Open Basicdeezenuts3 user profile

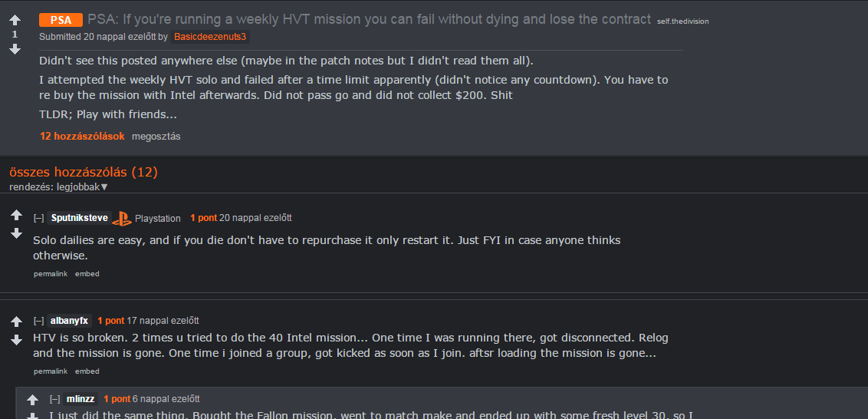pyautogui.click(x=210, y=37)
